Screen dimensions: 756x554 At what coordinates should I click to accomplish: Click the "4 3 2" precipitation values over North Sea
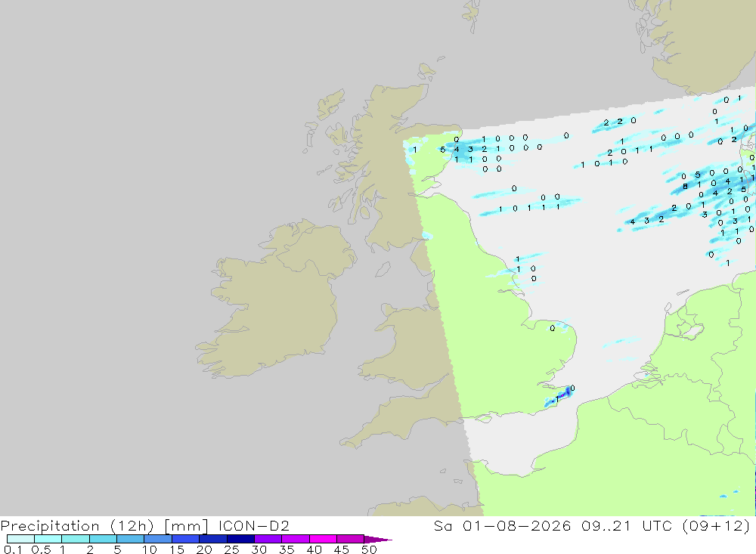coord(646,221)
